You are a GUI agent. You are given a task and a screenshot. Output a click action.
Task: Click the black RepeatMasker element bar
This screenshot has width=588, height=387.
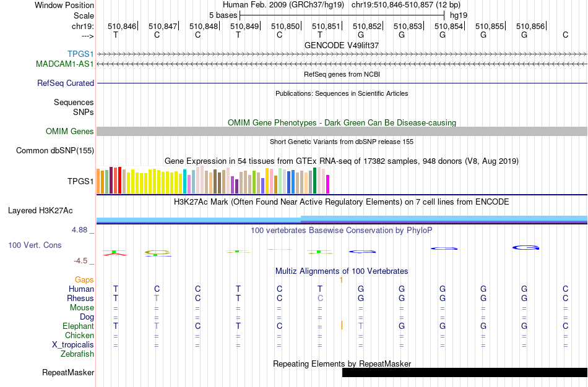[465, 372]
